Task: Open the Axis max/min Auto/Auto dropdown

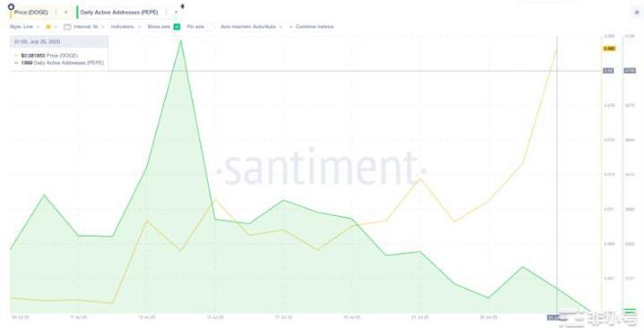Action: pyautogui.click(x=252, y=27)
